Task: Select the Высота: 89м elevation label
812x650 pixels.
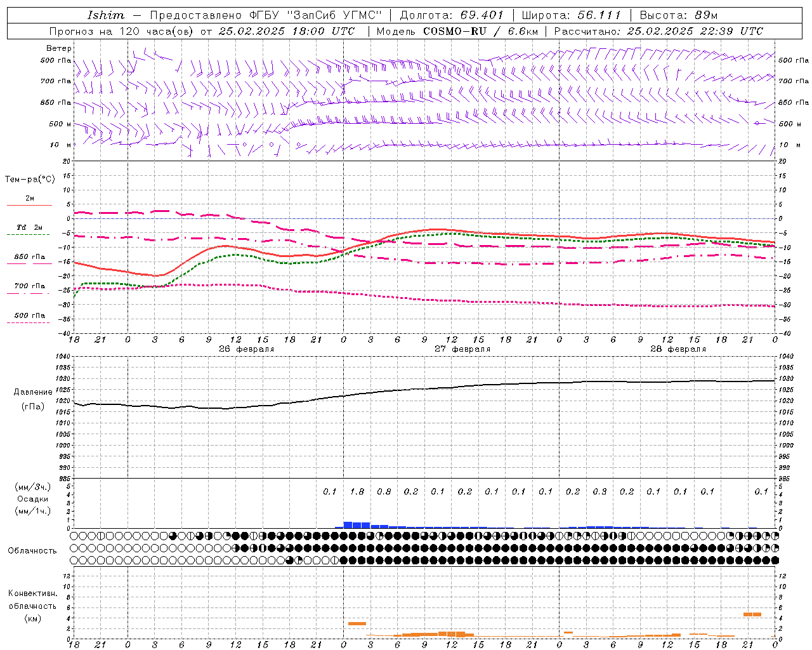Action: pos(679,15)
